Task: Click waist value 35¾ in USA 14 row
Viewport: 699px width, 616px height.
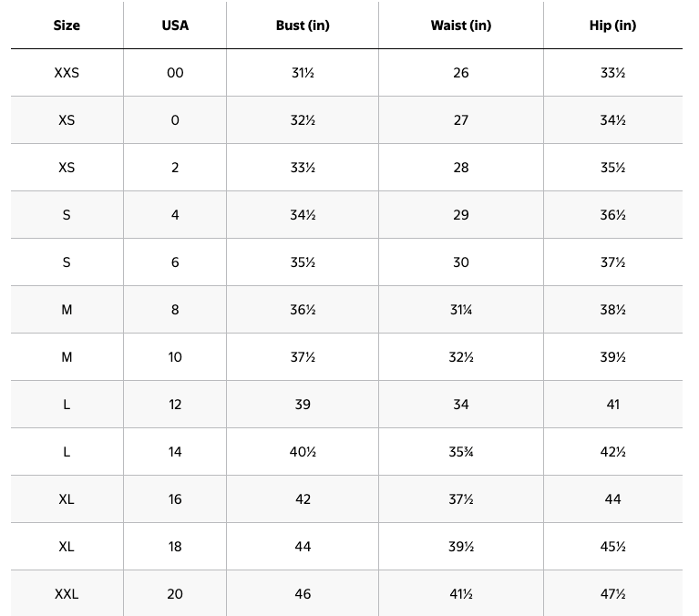Action: tap(461, 452)
